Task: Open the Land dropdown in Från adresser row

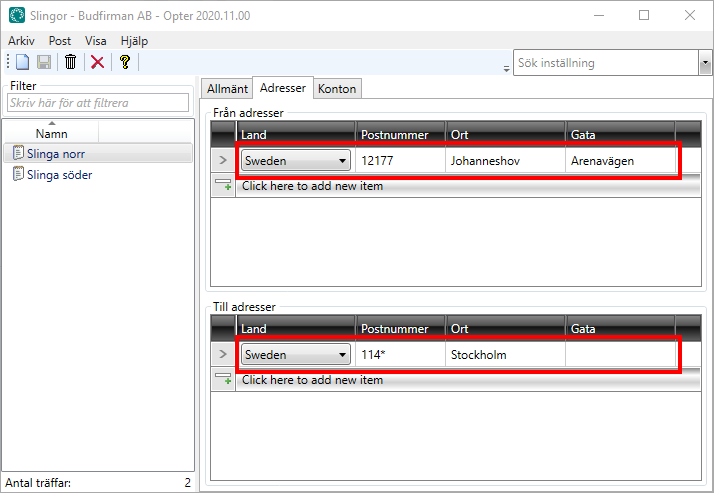Action: 343,160
